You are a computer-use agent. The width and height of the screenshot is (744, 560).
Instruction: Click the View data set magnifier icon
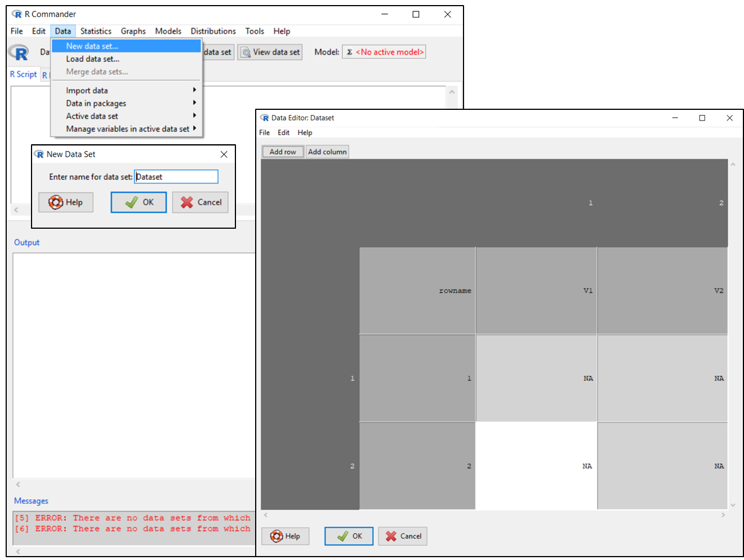[x=246, y=52]
